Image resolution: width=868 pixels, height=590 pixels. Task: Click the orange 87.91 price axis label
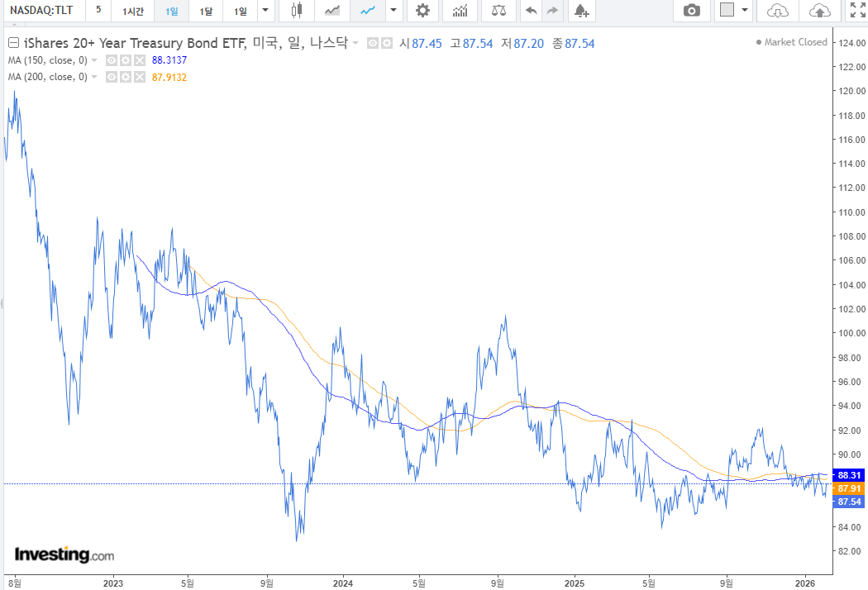849,488
